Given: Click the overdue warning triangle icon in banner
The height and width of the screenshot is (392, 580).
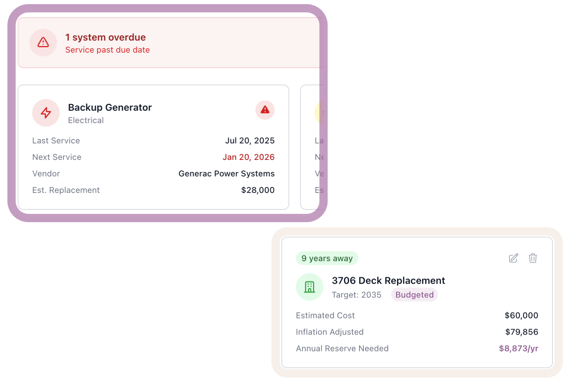Looking at the screenshot, I should coord(43,42).
